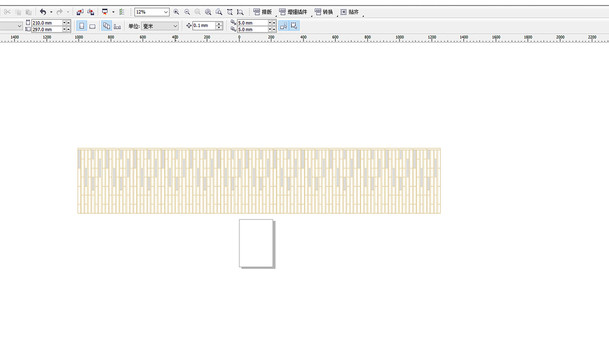The image size is (609, 360).
Task: Toggle apply layout to all pages
Action: click(x=106, y=26)
